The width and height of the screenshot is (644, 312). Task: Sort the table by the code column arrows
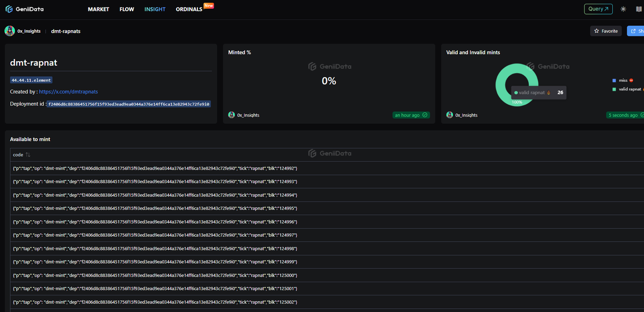(x=28, y=155)
